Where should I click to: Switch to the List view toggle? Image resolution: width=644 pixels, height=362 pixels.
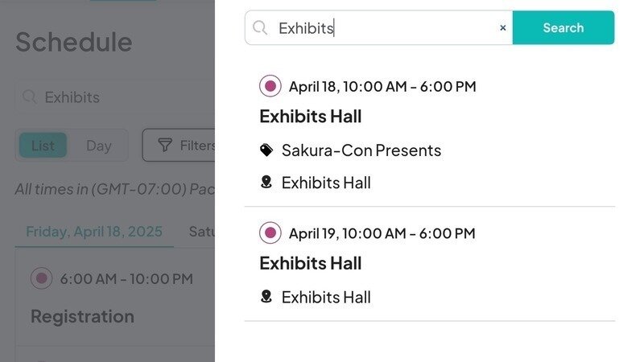click(x=43, y=146)
